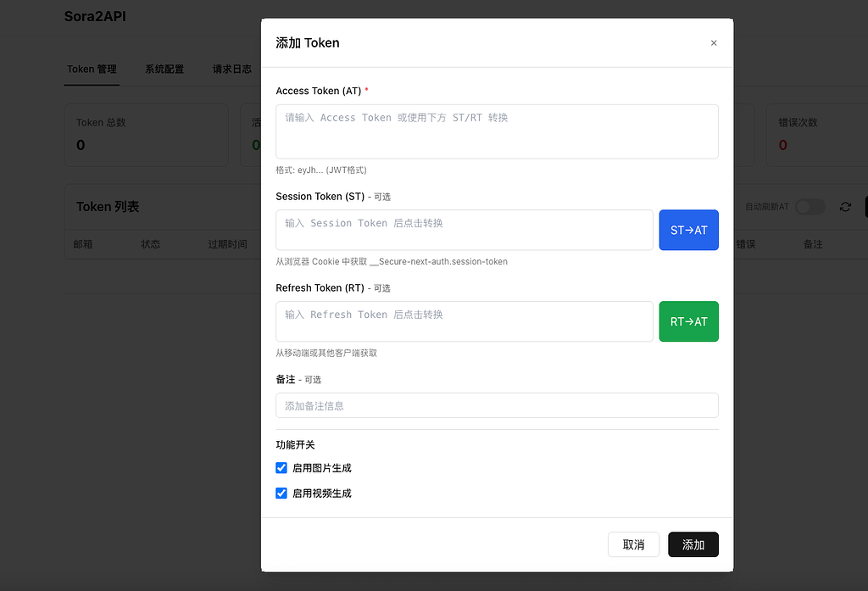Open the Token 管理 tab
This screenshot has width=868, height=591.
[92, 70]
